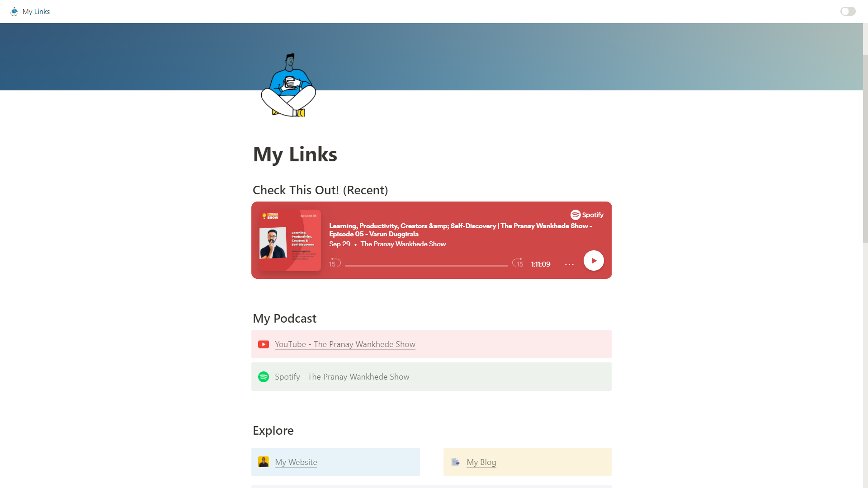Visit My Website under Explore
Image resolution: width=868 pixels, height=488 pixels.
point(296,462)
